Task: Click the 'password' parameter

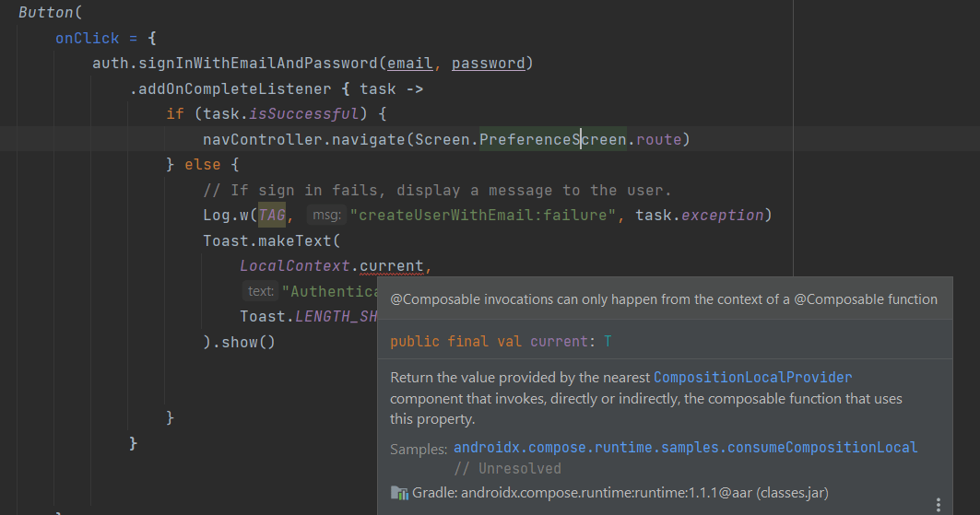Action: coord(488,64)
